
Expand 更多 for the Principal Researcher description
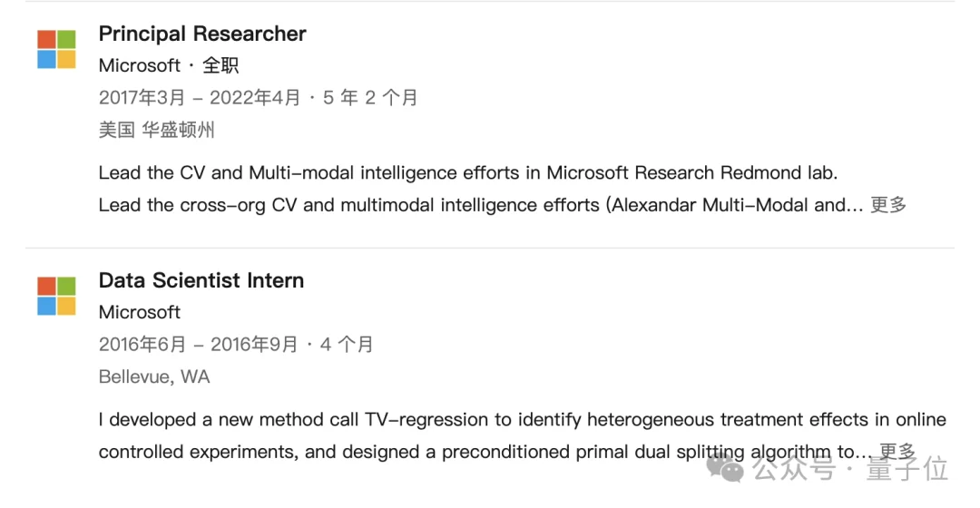(x=888, y=205)
